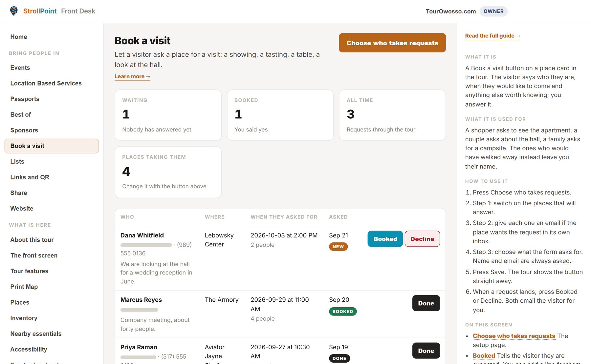
Task: Click the Booked link in the guide panel
Action: pos(484,355)
